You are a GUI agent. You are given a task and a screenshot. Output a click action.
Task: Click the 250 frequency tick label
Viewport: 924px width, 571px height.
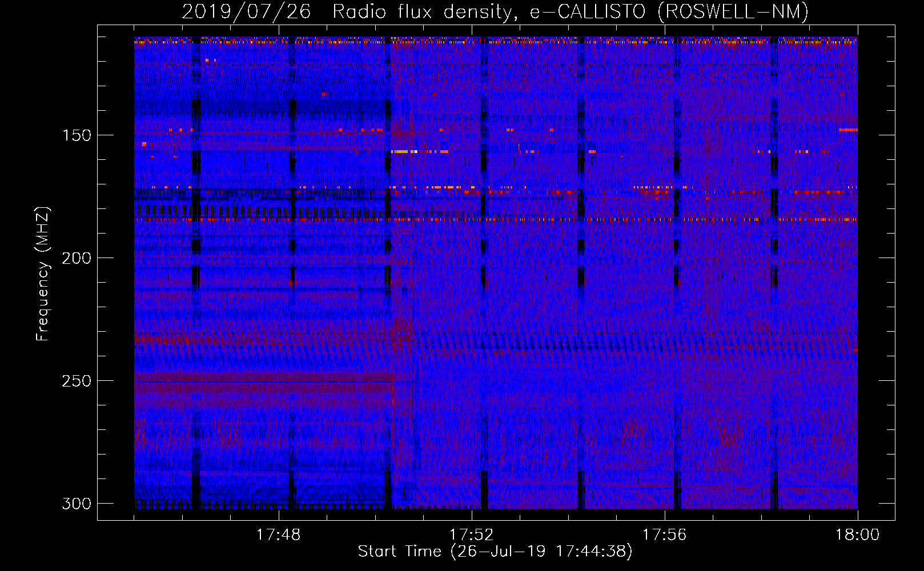(x=77, y=381)
